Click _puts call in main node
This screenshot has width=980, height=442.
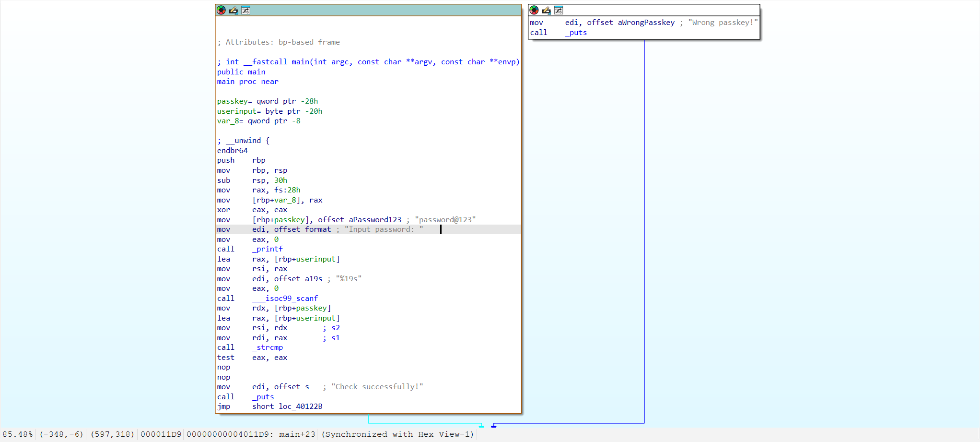click(x=263, y=397)
